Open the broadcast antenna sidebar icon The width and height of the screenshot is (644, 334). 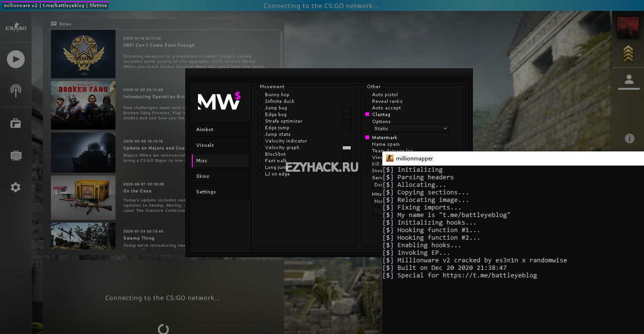tap(16, 91)
